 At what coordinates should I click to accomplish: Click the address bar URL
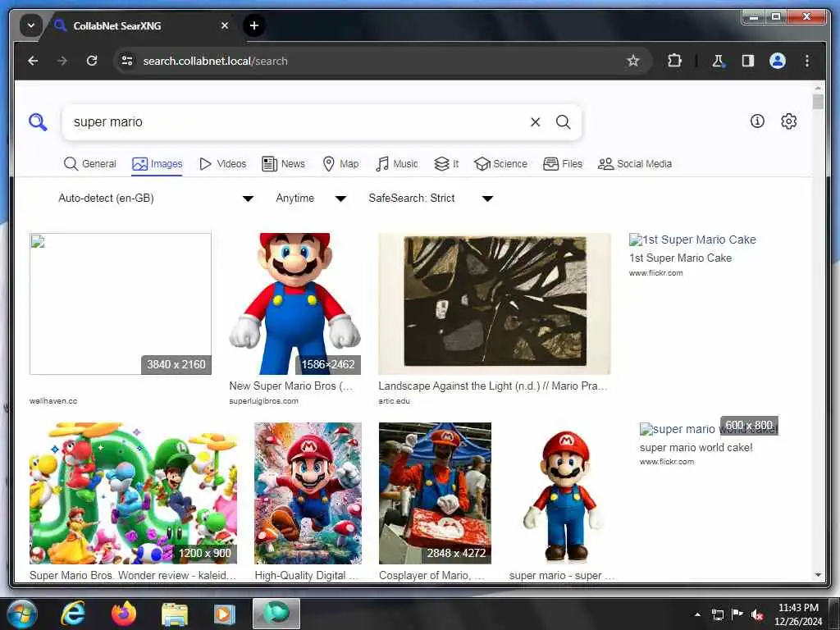pos(216,61)
